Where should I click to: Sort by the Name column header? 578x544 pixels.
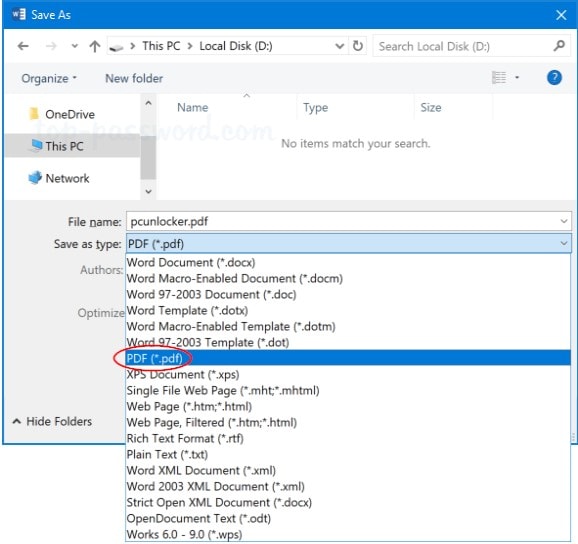[x=192, y=108]
